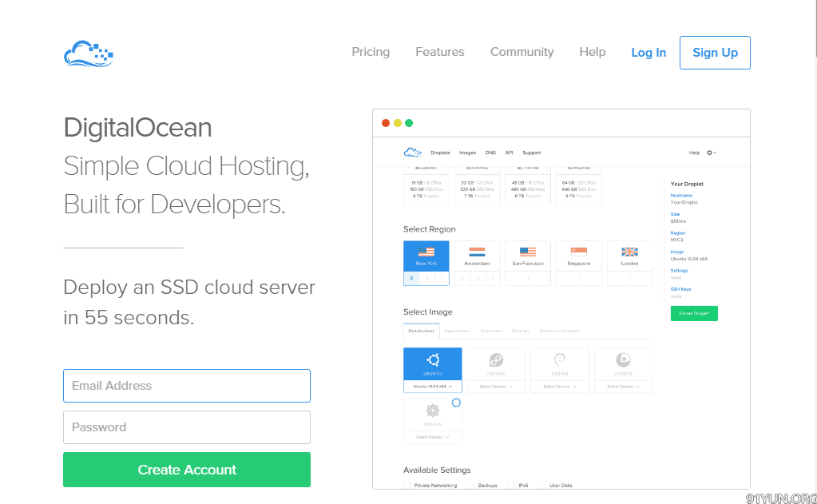The width and height of the screenshot is (817, 504).
Task: Click Help inside the dashboard preview
Action: tap(694, 153)
